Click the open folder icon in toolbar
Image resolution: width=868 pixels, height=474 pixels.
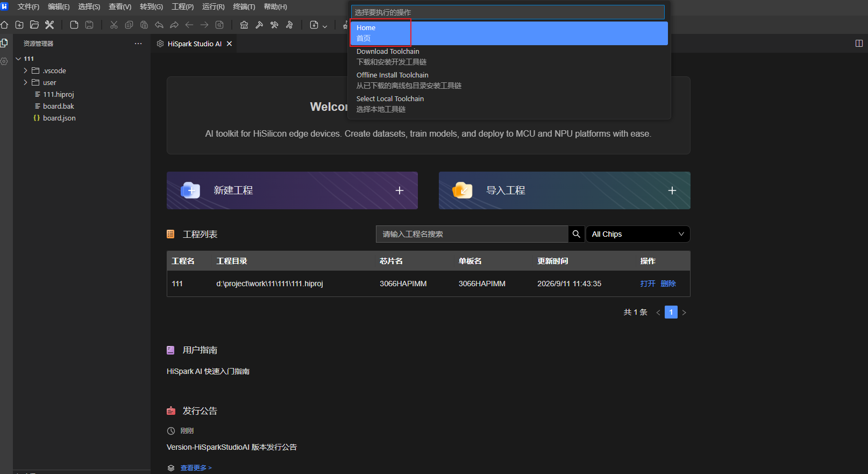(x=34, y=25)
